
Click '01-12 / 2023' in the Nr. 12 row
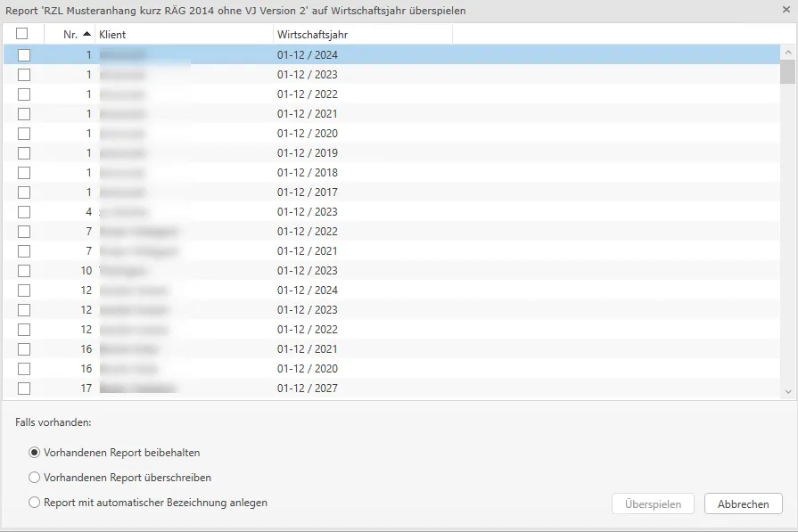point(308,310)
